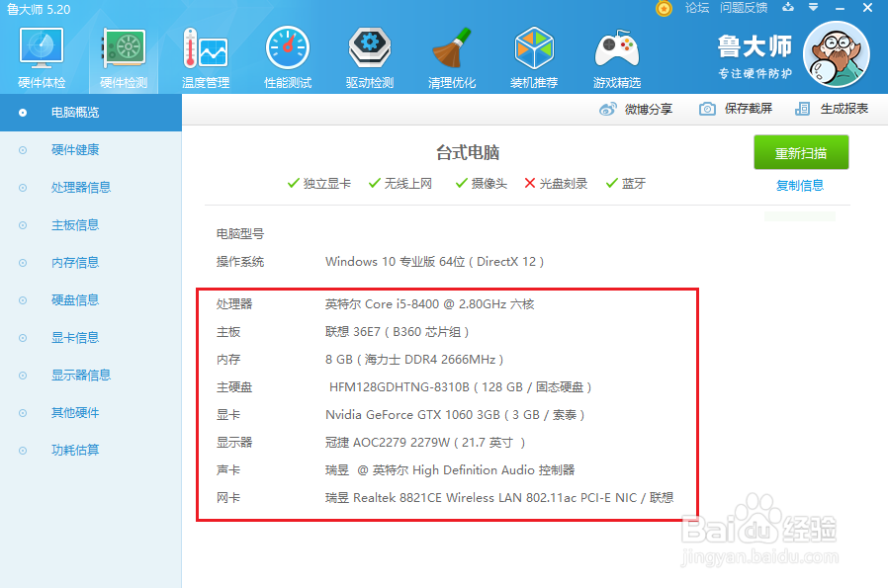Click the 鲁大师 5.20 title text

[39, 9]
